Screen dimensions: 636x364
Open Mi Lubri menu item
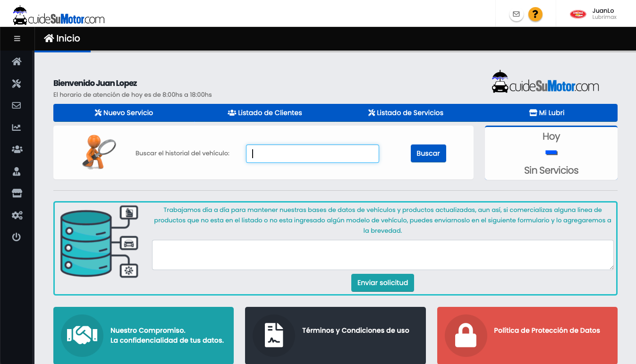(x=547, y=113)
